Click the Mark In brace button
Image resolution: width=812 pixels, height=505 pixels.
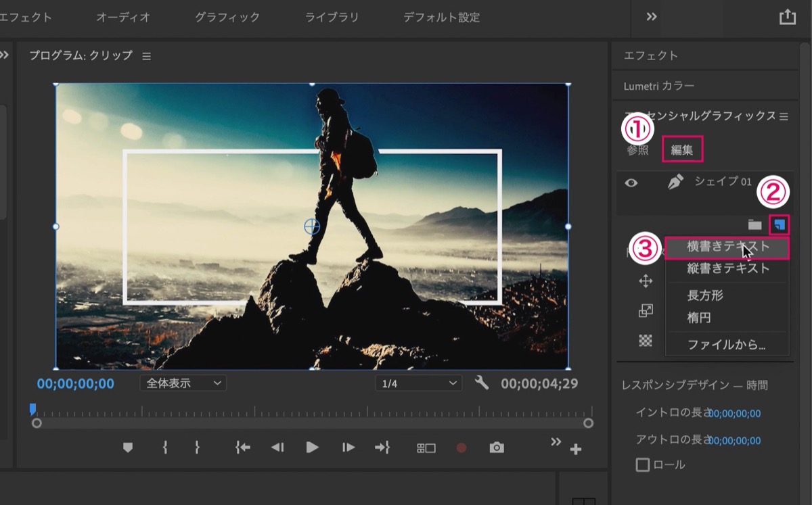164,448
